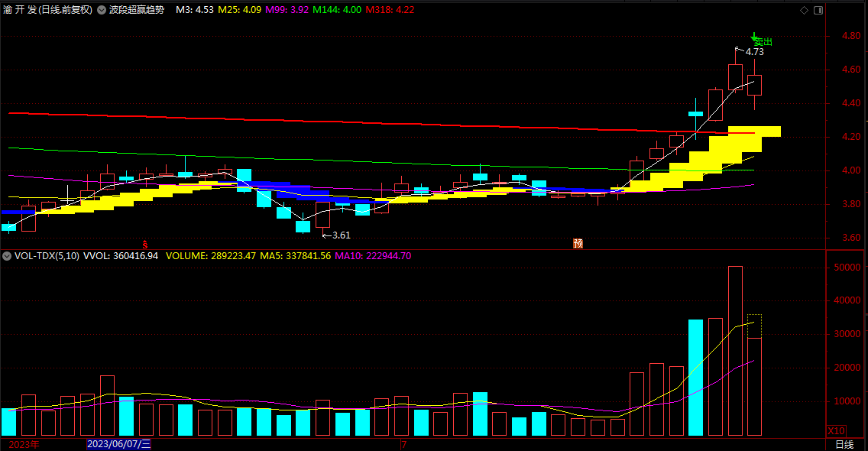The height and width of the screenshot is (451, 868).
Task: Click the 2023年 year marker
Action: (x=24, y=444)
